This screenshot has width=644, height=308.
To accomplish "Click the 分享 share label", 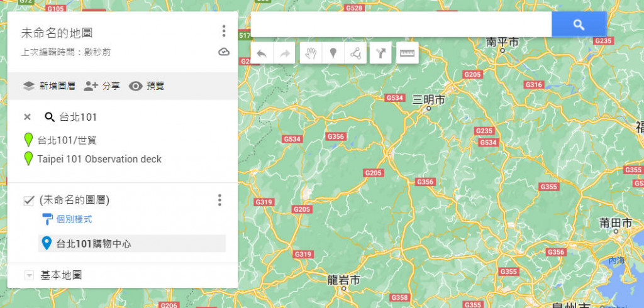I will click(111, 86).
